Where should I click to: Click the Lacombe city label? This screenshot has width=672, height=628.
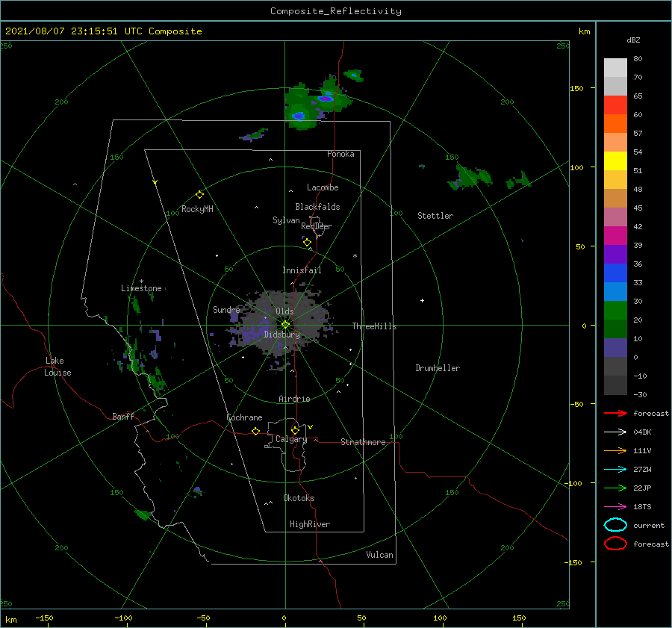pos(323,187)
